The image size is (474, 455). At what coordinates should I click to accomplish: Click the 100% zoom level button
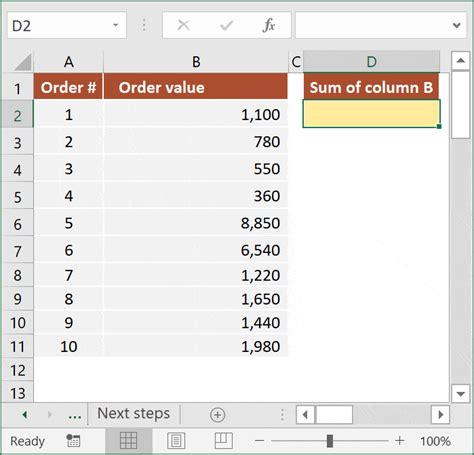coord(435,441)
